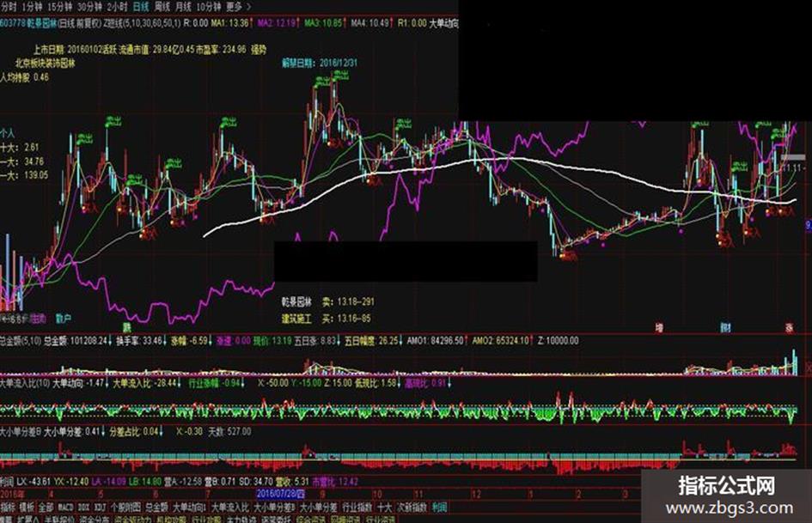The width and height of the screenshot is (812, 523).
Task: Open the 大小单分差B bottom tab
Action: (275, 507)
